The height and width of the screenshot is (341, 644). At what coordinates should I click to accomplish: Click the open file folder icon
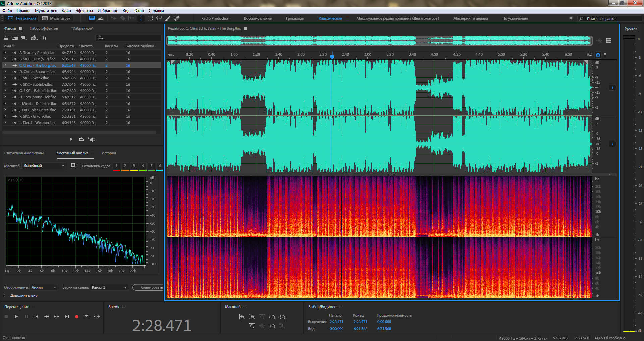[6, 38]
